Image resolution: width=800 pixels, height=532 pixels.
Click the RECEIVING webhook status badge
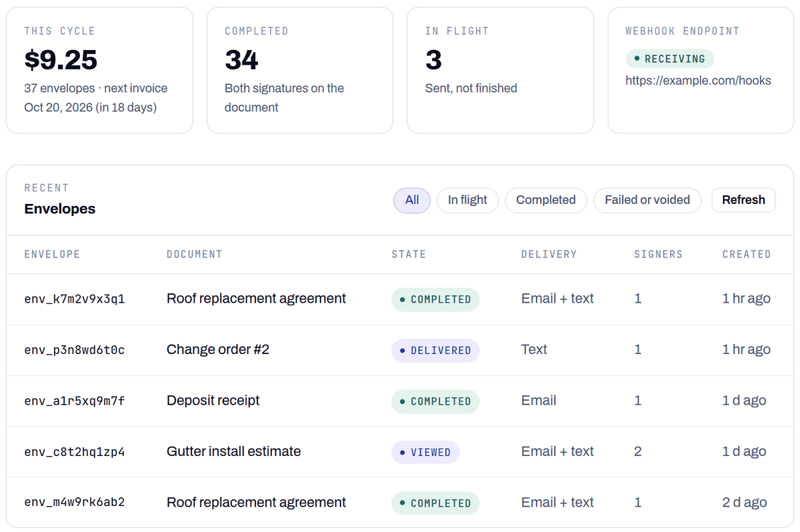669,59
